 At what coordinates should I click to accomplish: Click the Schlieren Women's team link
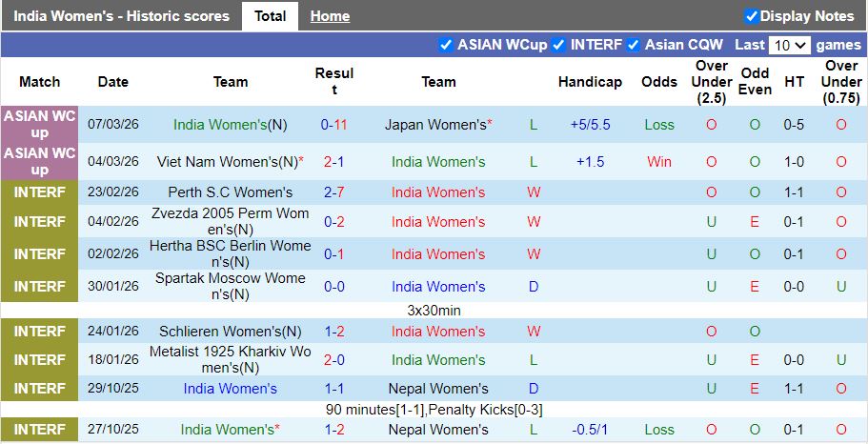231,332
